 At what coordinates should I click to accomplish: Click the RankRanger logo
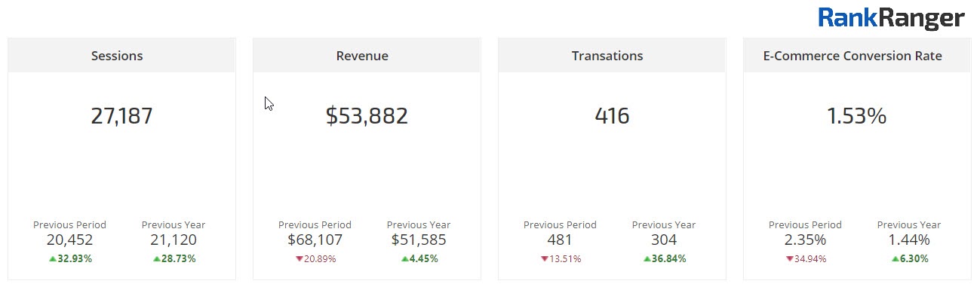pyautogui.click(x=891, y=18)
